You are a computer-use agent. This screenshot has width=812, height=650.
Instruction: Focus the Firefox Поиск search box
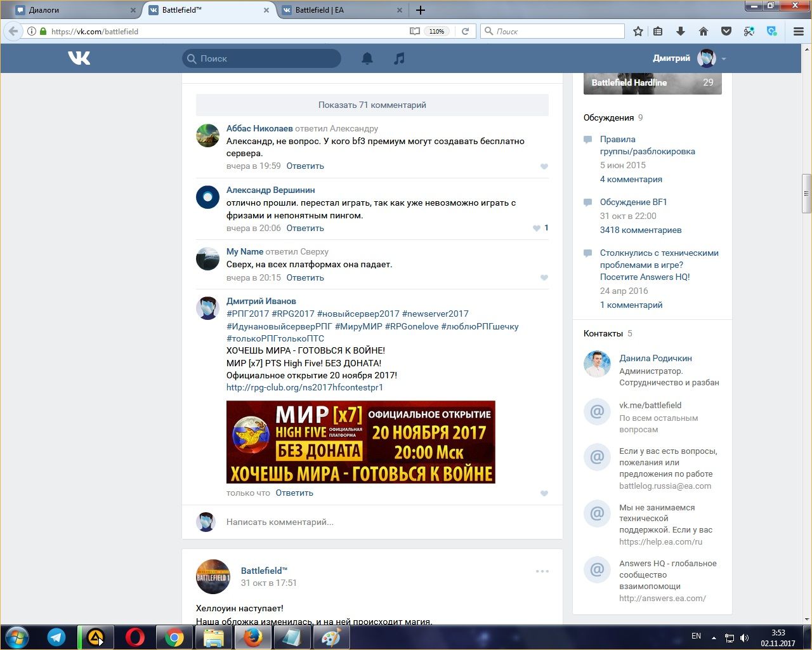pyautogui.click(x=553, y=31)
